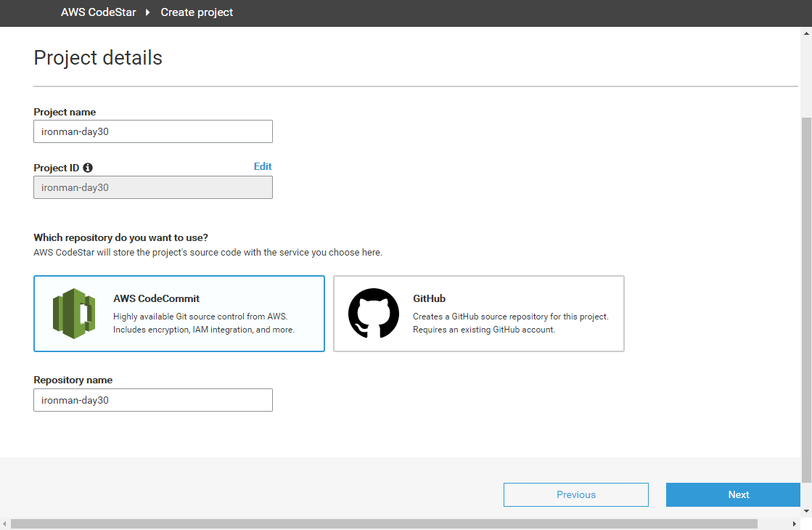This screenshot has width=812, height=530.
Task: Click the right scroll arrow
Action: click(x=794, y=523)
